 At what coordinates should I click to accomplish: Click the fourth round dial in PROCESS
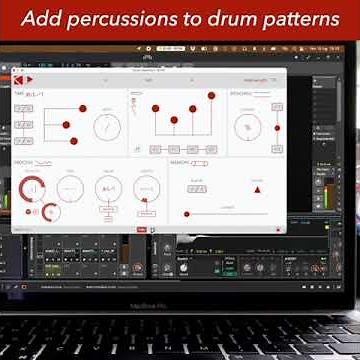pyautogui.click(x=147, y=189)
